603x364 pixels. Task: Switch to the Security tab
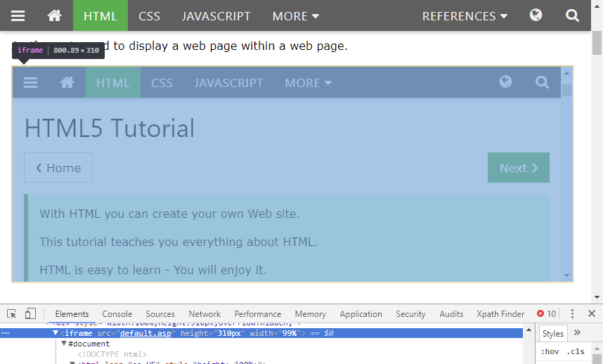tap(410, 314)
